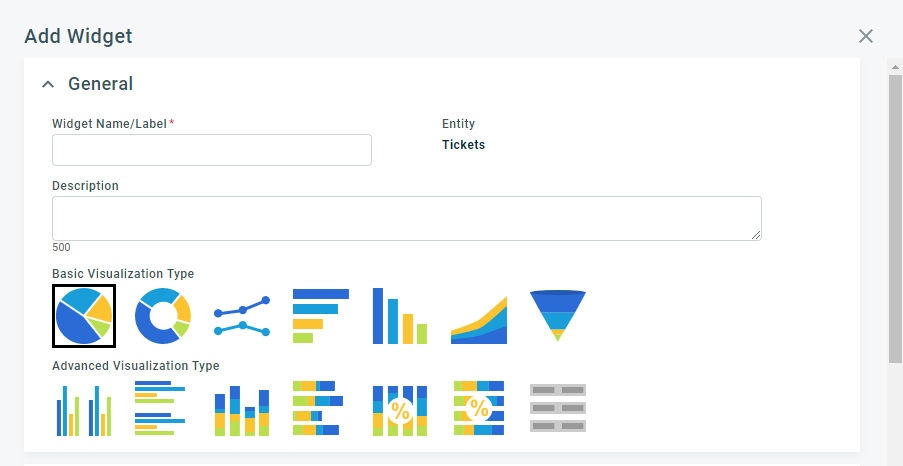Click the vertical scrollbar thumb
The height and width of the screenshot is (466, 903).
tap(895, 219)
